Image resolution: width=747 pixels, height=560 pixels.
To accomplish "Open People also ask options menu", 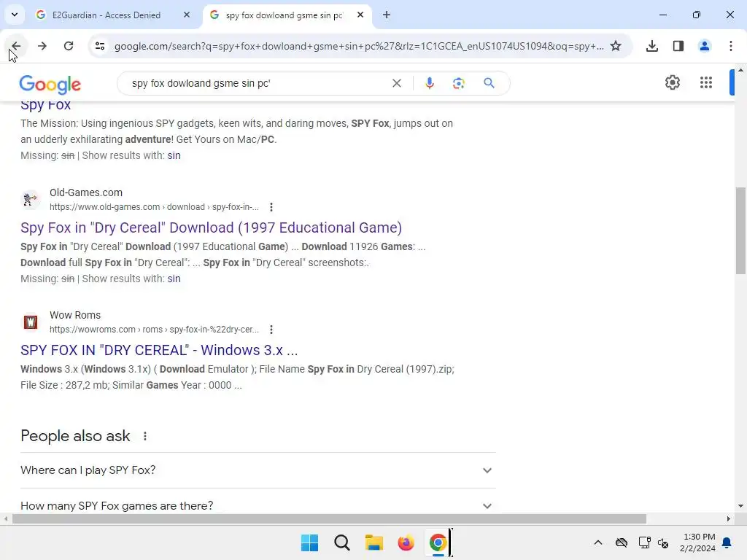I will tap(145, 436).
